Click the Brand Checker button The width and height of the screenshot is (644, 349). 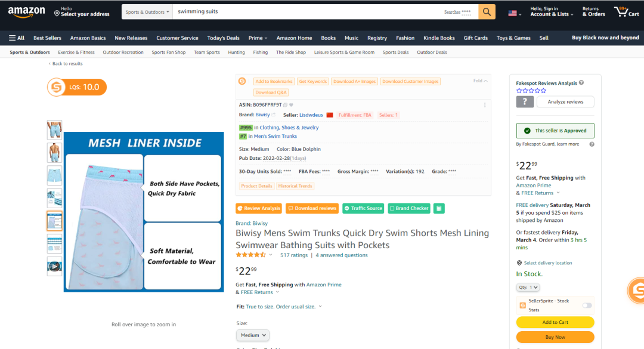(409, 208)
